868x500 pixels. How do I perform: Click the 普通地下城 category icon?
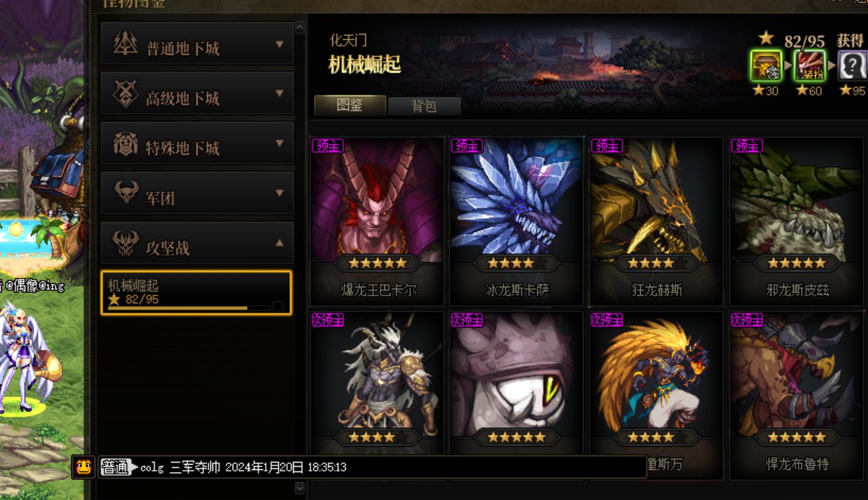point(125,44)
